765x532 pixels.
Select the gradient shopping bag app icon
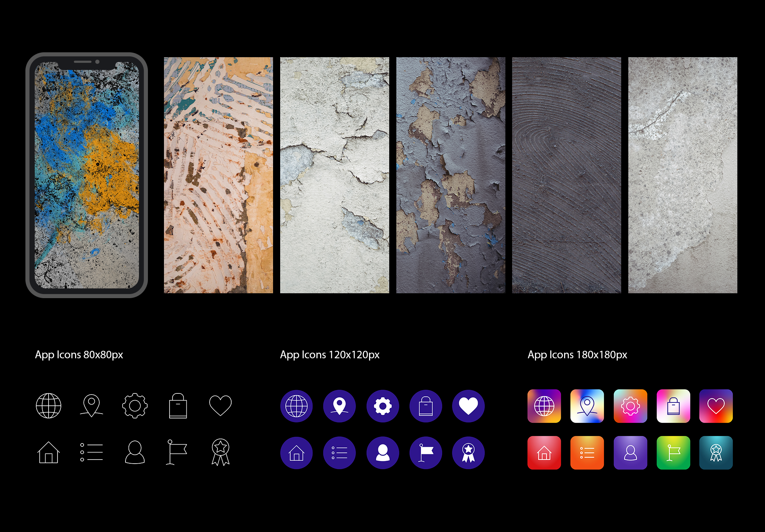tap(673, 406)
